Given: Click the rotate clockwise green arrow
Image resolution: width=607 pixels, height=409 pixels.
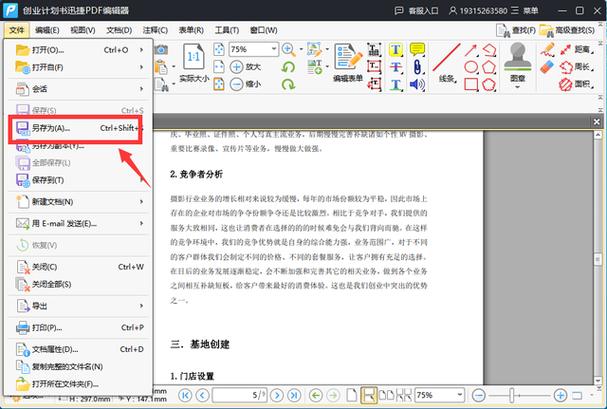Looking at the screenshot, I should coord(288,84).
